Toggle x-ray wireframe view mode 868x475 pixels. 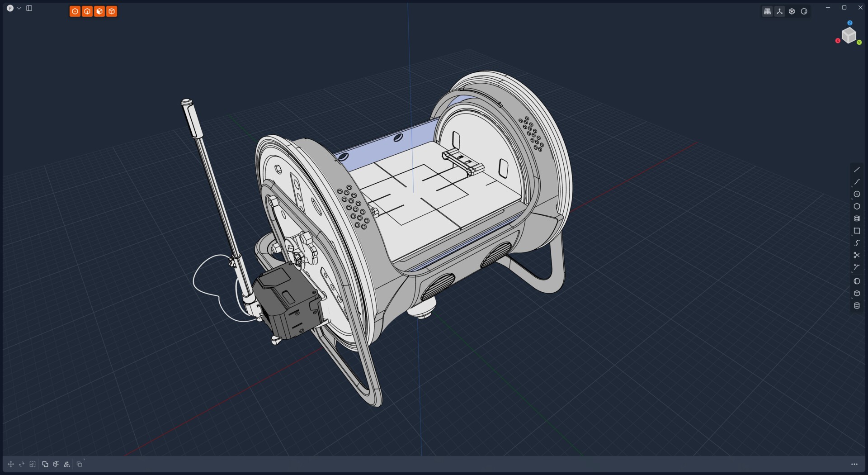[792, 12]
